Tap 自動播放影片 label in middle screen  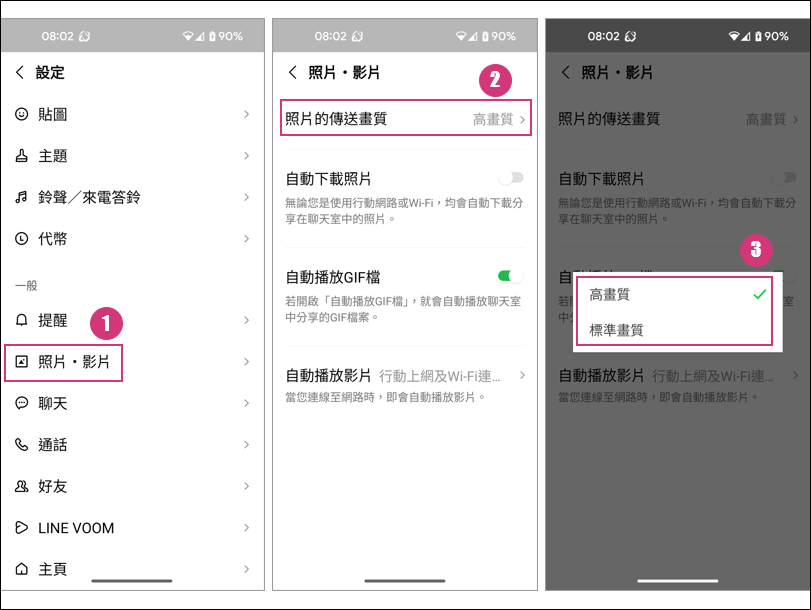(328, 375)
